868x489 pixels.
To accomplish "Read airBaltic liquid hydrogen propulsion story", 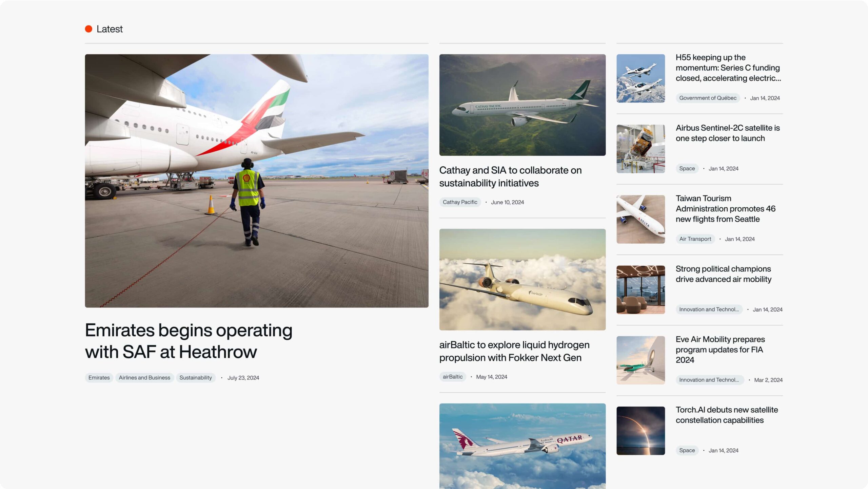I will click(514, 351).
